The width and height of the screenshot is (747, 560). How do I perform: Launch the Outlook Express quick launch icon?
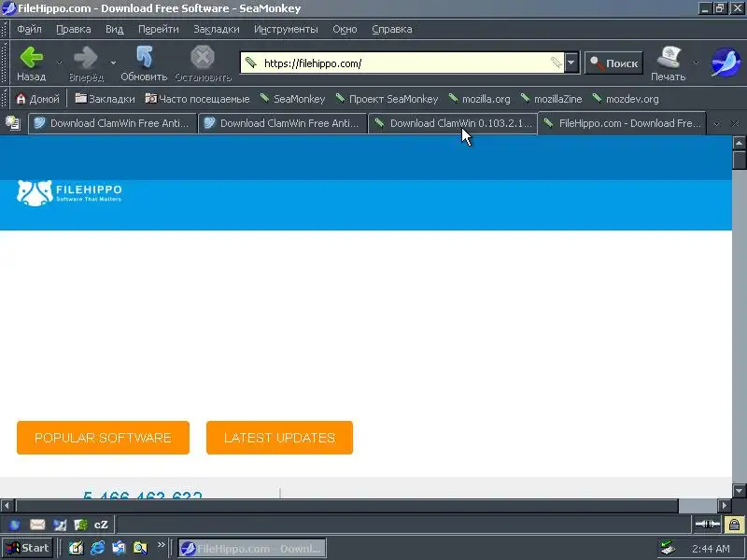click(x=119, y=548)
